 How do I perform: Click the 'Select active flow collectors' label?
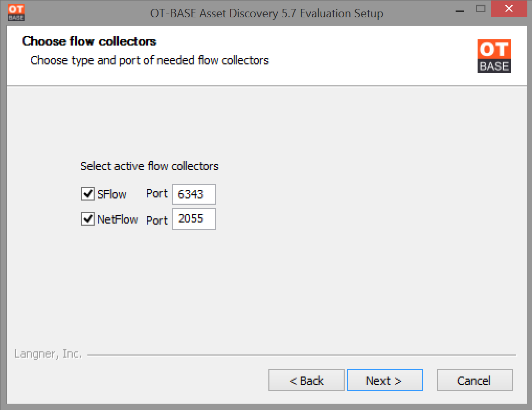tap(150, 166)
